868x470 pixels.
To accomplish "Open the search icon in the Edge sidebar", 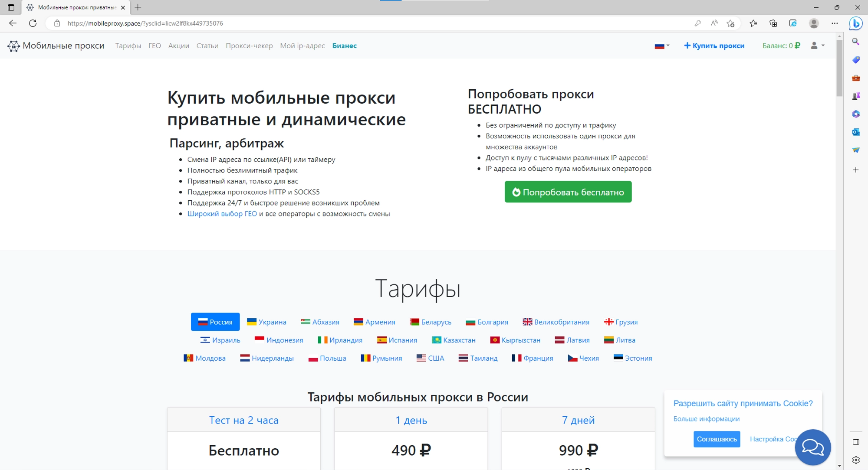I will 856,42.
